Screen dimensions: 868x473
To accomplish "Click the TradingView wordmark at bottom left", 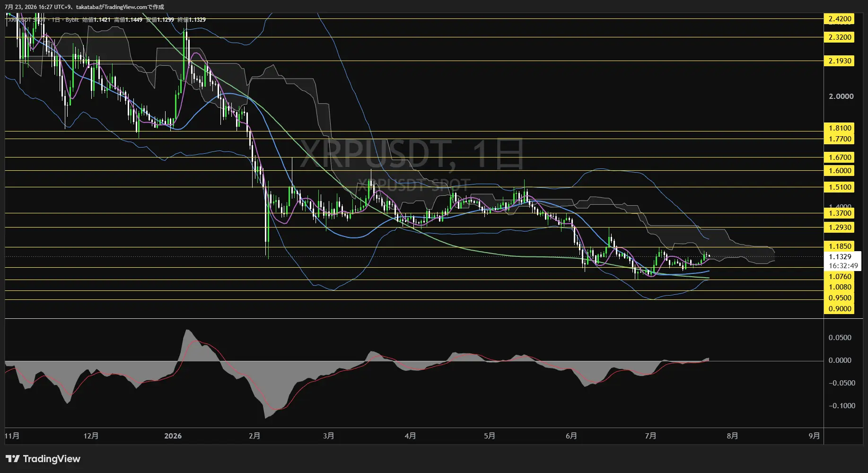I will pyautogui.click(x=52, y=459).
